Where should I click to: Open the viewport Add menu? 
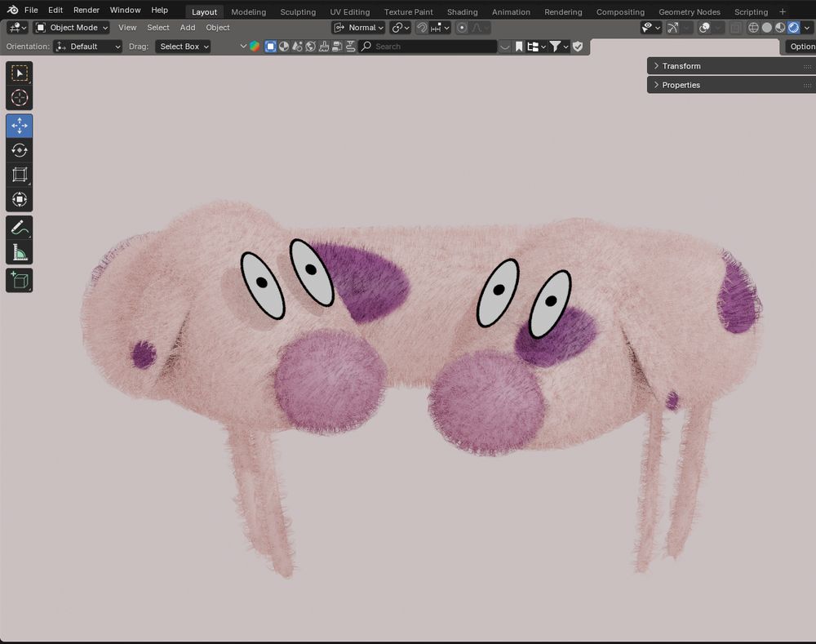coord(188,28)
